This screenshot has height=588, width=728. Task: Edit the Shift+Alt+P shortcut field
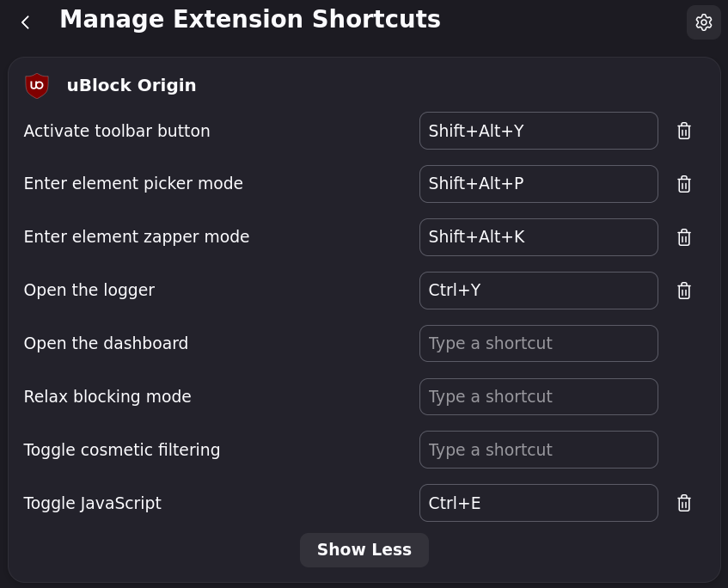[x=539, y=184]
